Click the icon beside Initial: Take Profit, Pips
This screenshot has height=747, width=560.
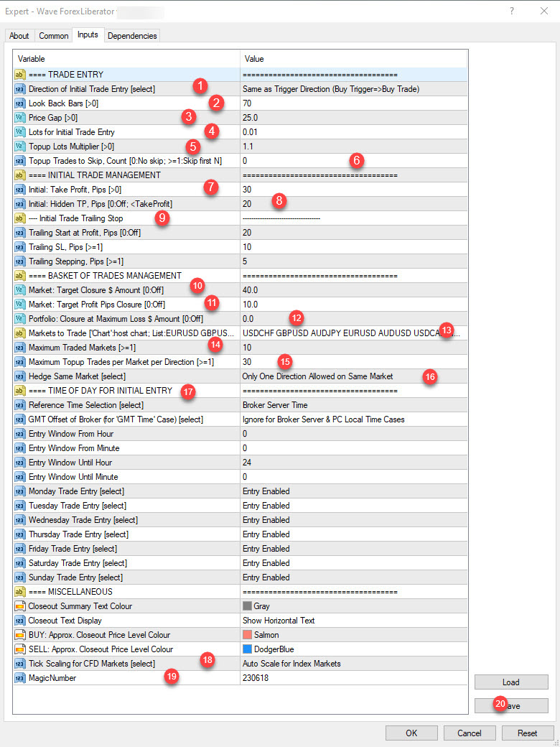coord(20,190)
